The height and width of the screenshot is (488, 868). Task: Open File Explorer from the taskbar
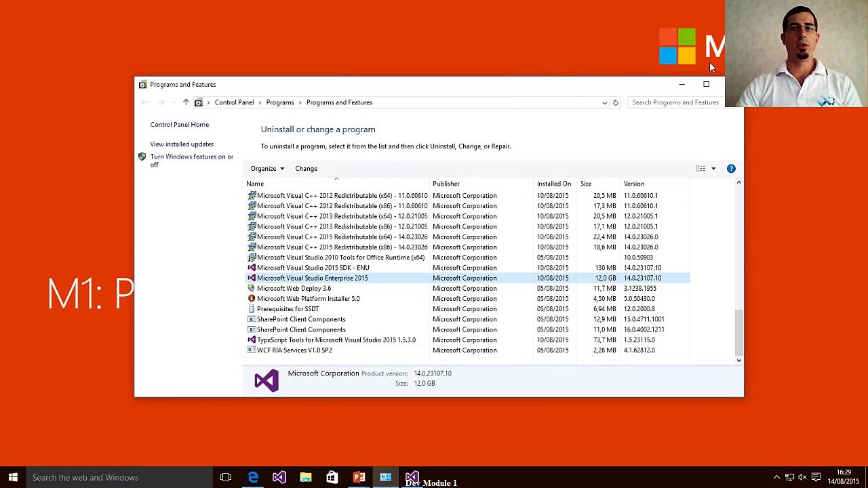pos(306,477)
